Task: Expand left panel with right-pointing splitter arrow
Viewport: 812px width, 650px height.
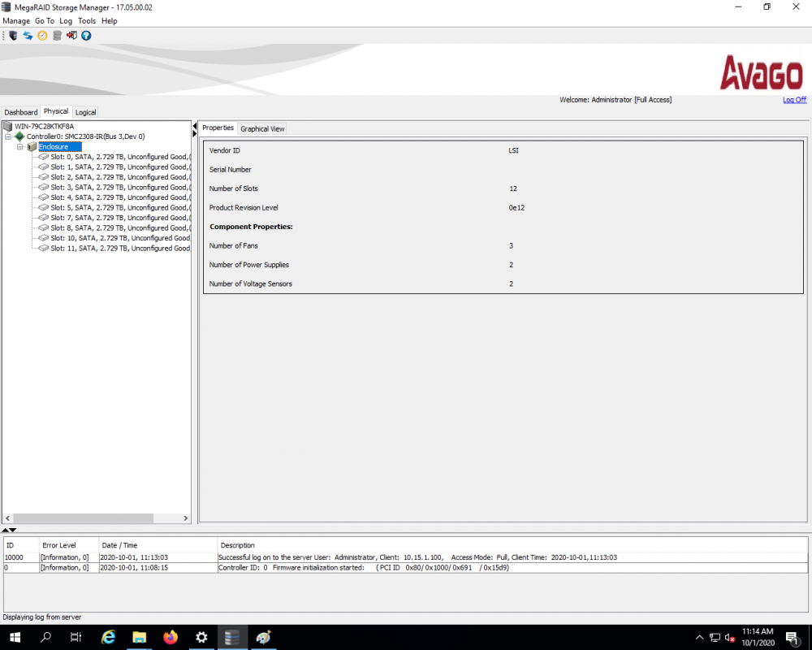Action: [x=195, y=134]
